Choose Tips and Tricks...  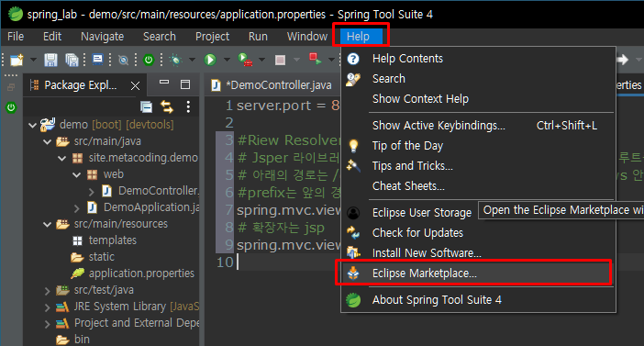point(479,166)
